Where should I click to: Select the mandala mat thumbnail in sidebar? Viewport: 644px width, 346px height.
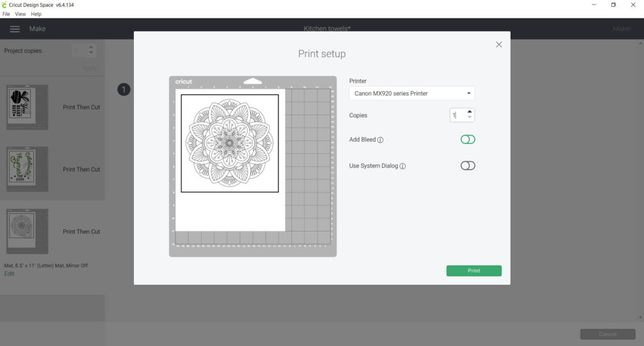(x=27, y=232)
